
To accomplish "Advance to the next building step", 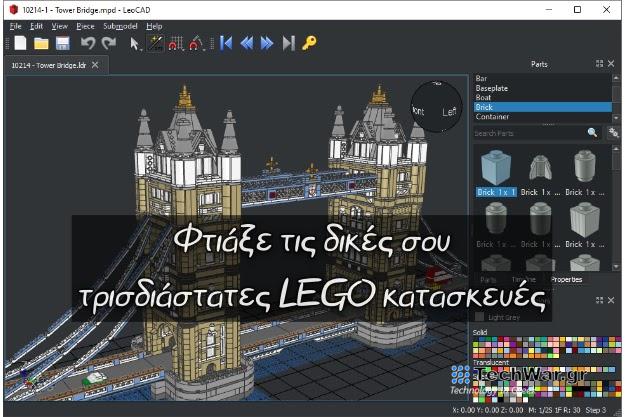I will 267,43.
